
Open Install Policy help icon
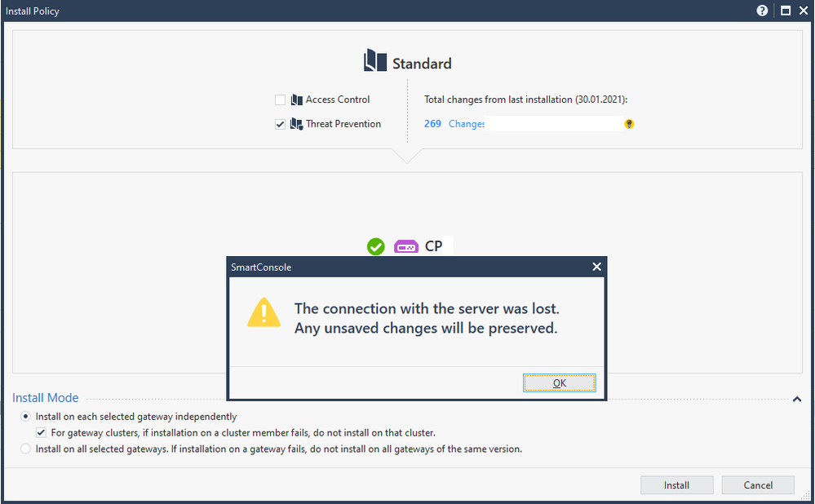pyautogui.click(x=762, y=11)
